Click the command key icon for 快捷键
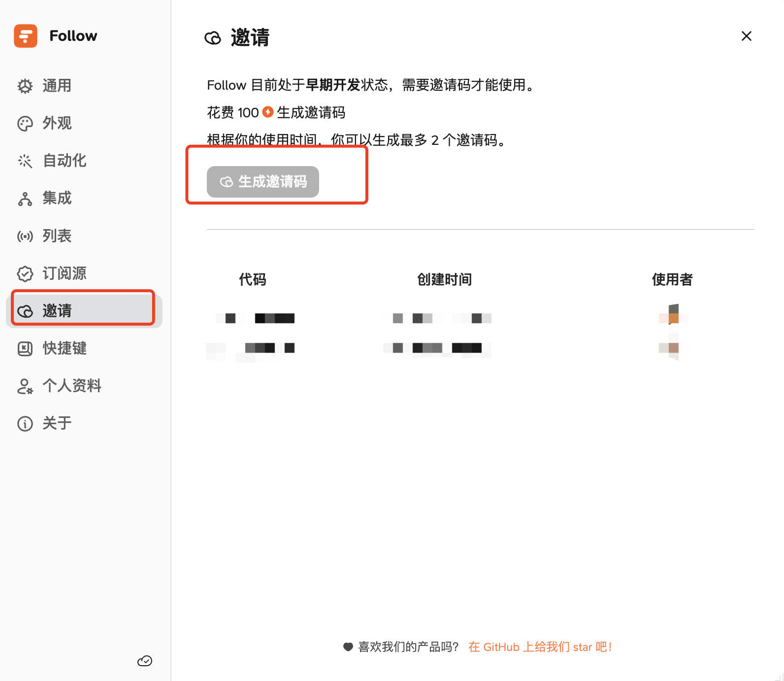 click(25, 349)
